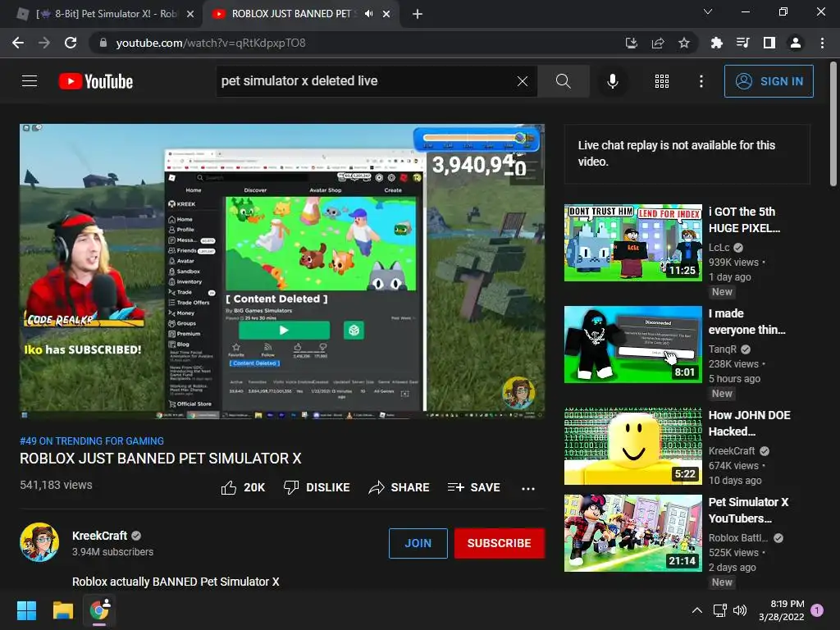Open the Chrome extensions puzzle icon

tap(716, 43)
